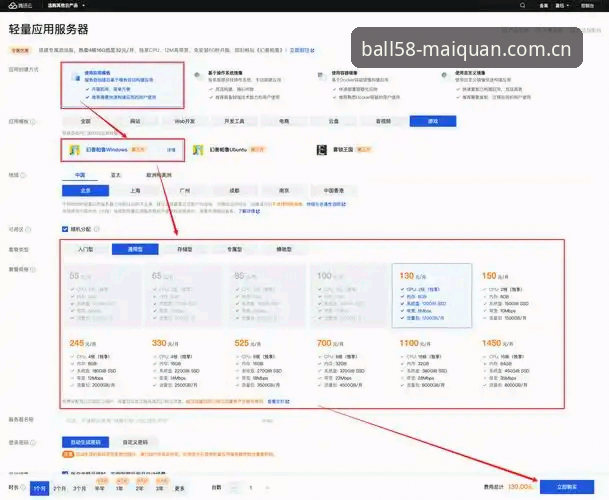Click the help icon beside 时长 label

tap(23, 487)
